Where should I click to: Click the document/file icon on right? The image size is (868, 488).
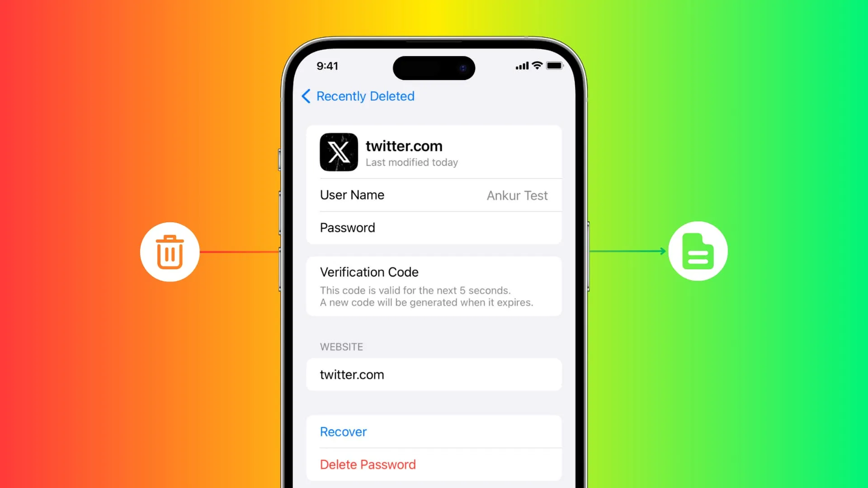click(x=698, y=251)
